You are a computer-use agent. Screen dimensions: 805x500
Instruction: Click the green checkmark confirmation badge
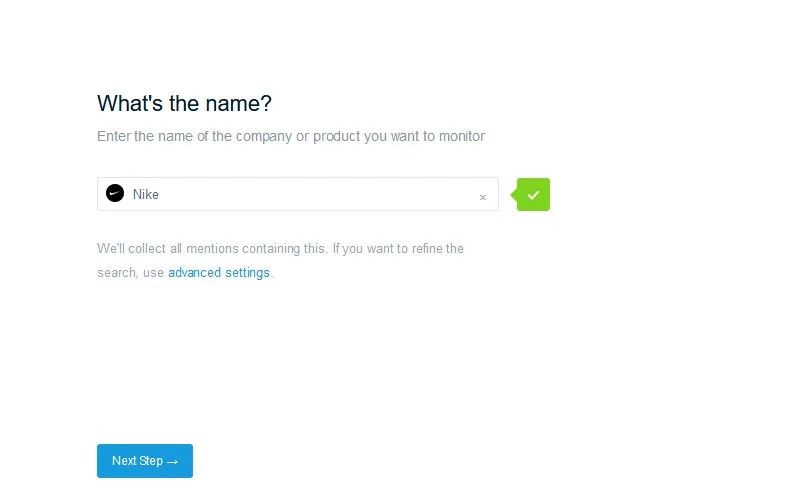[x=531, y=195]
